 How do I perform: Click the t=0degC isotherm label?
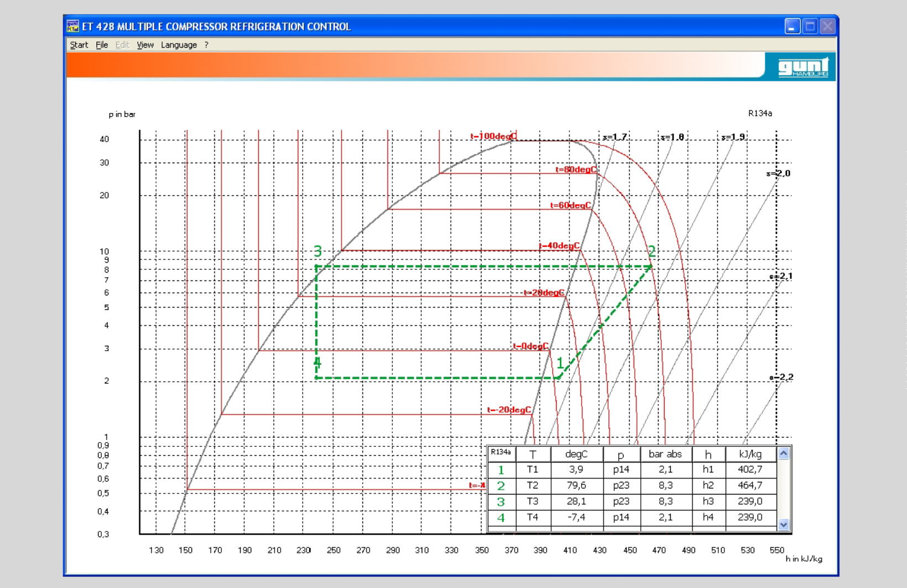click(x=531, y=346)
